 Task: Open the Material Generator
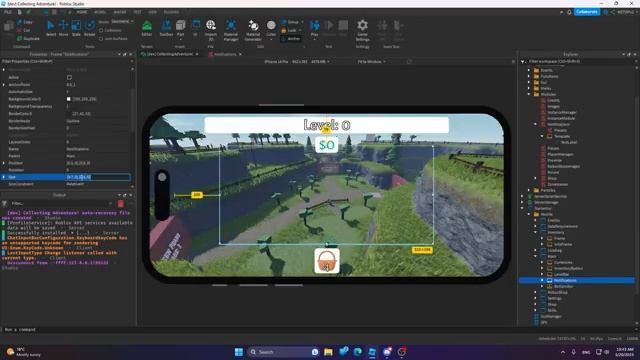pos(253,30)
